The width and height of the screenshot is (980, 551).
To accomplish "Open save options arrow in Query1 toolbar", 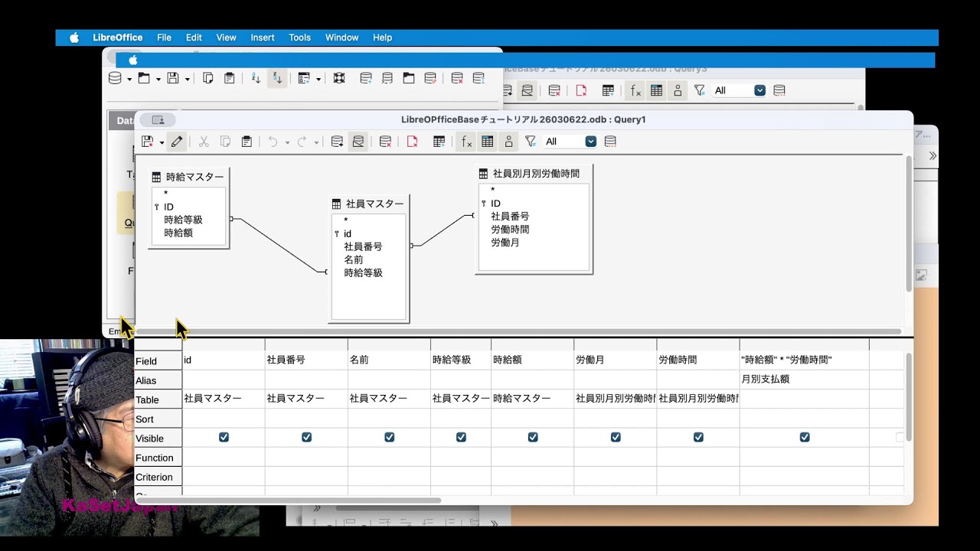I will [x=162, y=142].
